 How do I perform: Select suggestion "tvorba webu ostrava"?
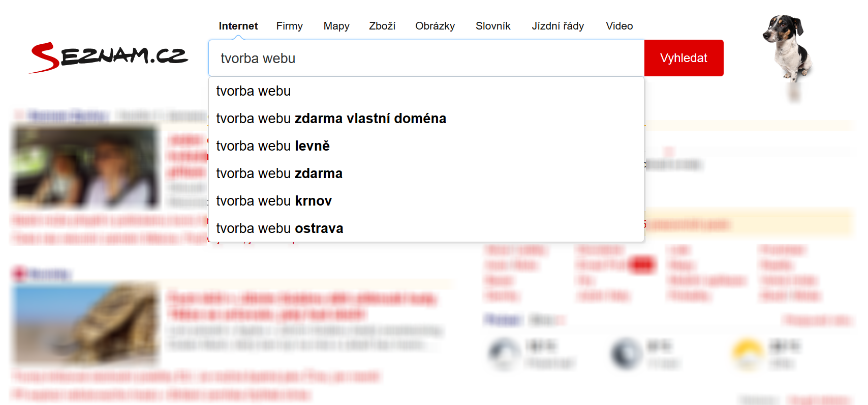coord(426,228)
